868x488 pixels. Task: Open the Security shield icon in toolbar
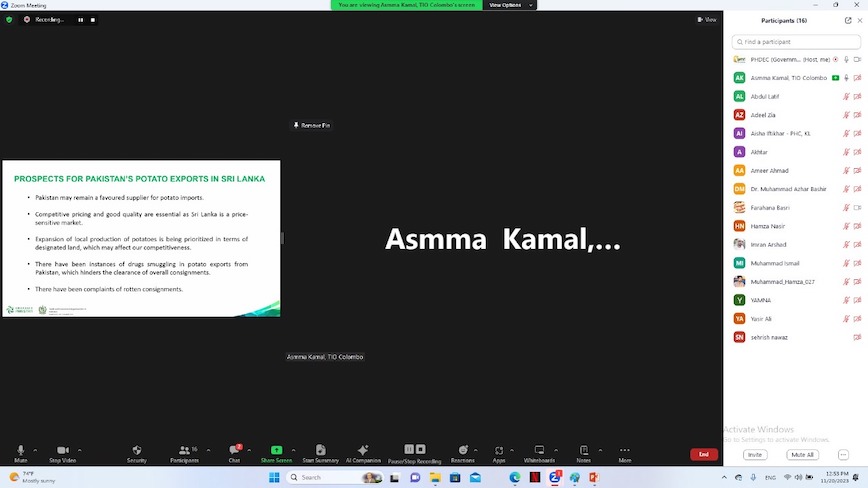136,450
